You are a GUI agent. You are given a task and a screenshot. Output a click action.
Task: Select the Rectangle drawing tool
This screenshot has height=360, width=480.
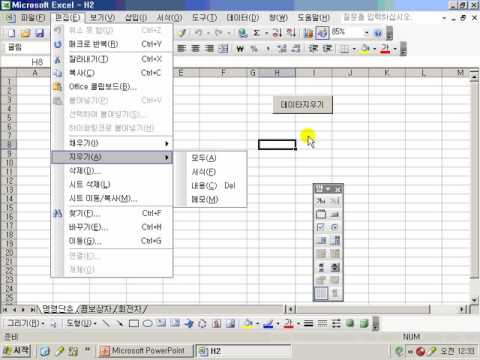134,323
